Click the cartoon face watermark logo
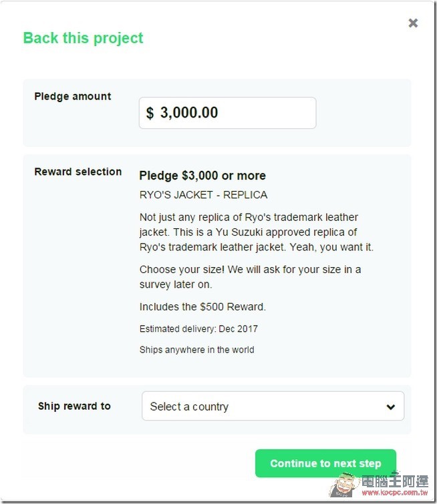 344,485
